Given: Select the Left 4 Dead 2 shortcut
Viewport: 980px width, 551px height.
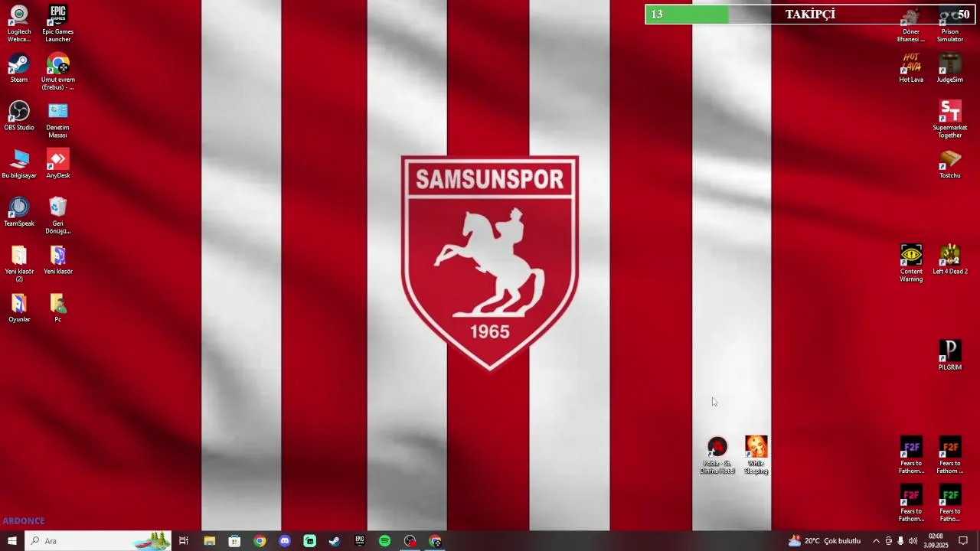Looking at the screenshot, I should (x=950, y=260).
